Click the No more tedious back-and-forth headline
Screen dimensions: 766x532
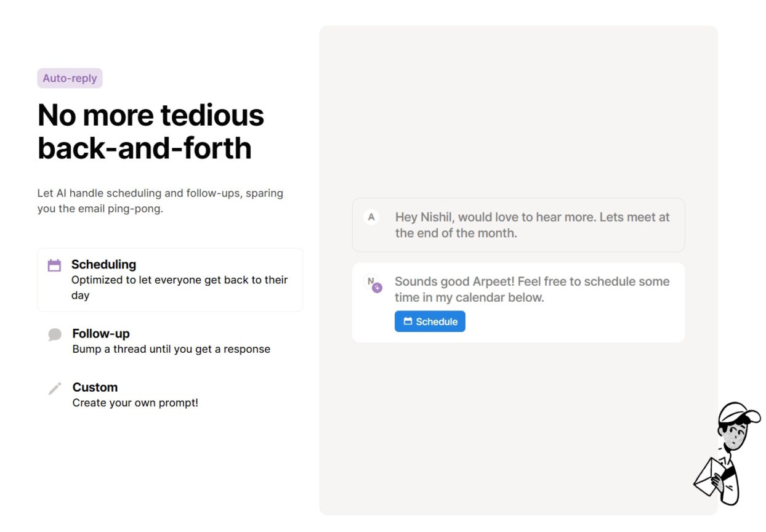coord(150,131)
